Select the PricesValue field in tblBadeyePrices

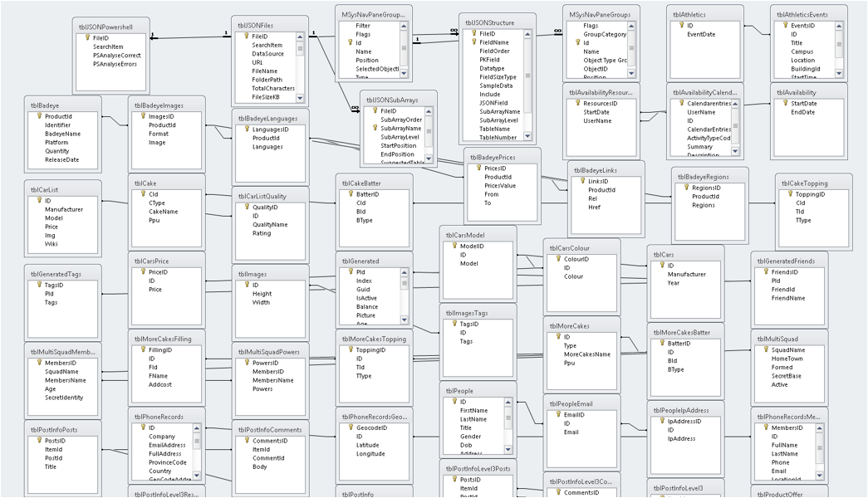500,186
